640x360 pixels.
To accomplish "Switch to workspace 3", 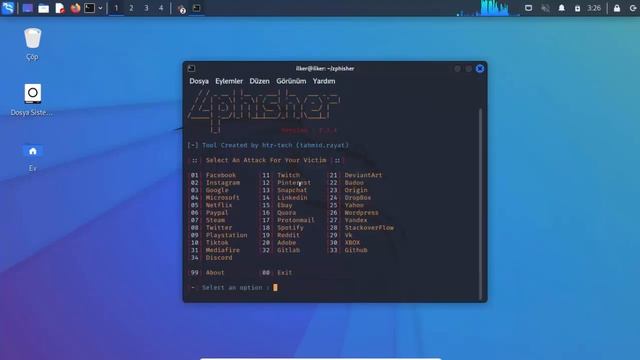I will (146, 8).
